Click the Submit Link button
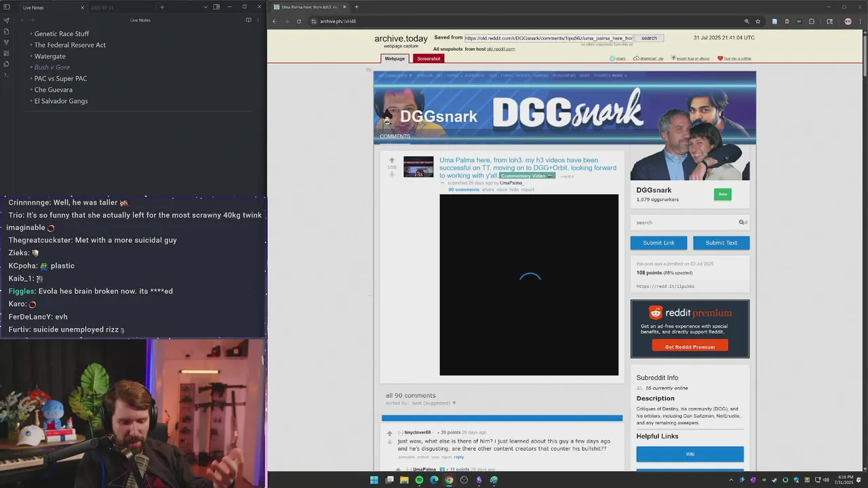The image size is (868, 488). (658, 243)
